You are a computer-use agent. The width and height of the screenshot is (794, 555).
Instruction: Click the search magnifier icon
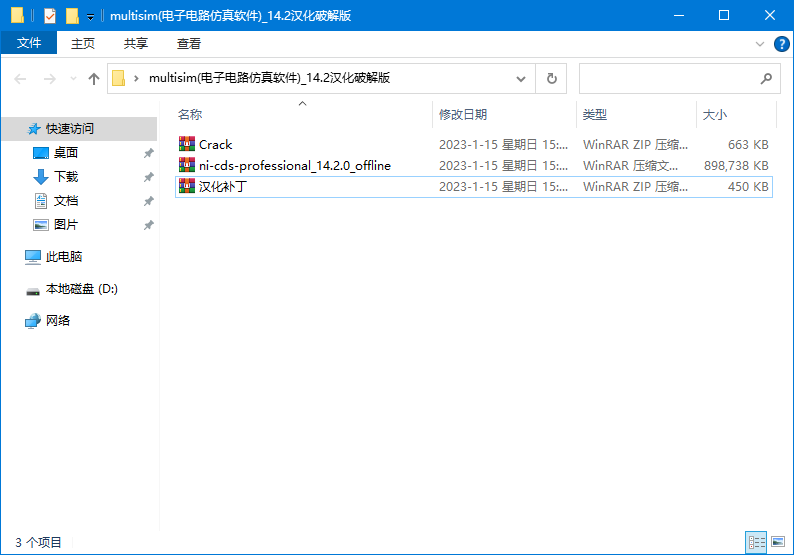pyautogui.click(x=766, y=78)
